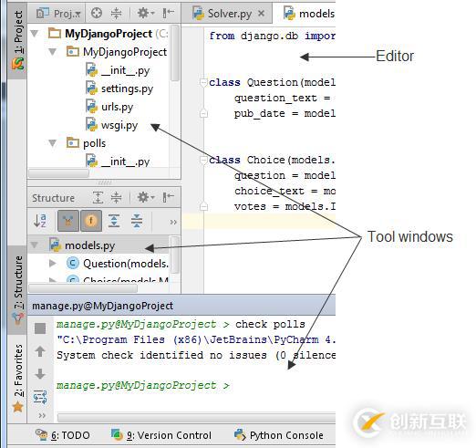This screenshot has width=476, height=448.
Task: Open the Proj. view selector dropdown
Action: click(58, 14)
